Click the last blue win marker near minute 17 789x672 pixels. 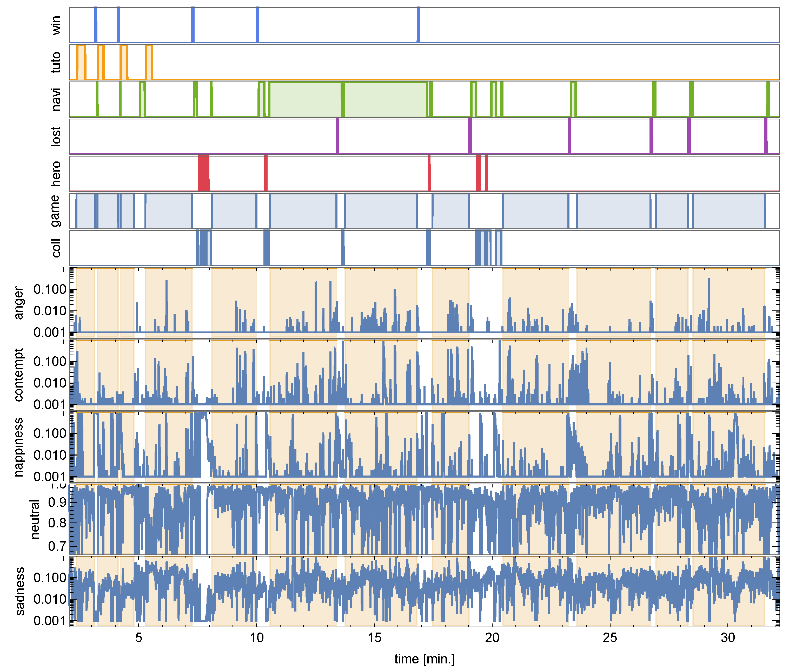tap(418, 24)
